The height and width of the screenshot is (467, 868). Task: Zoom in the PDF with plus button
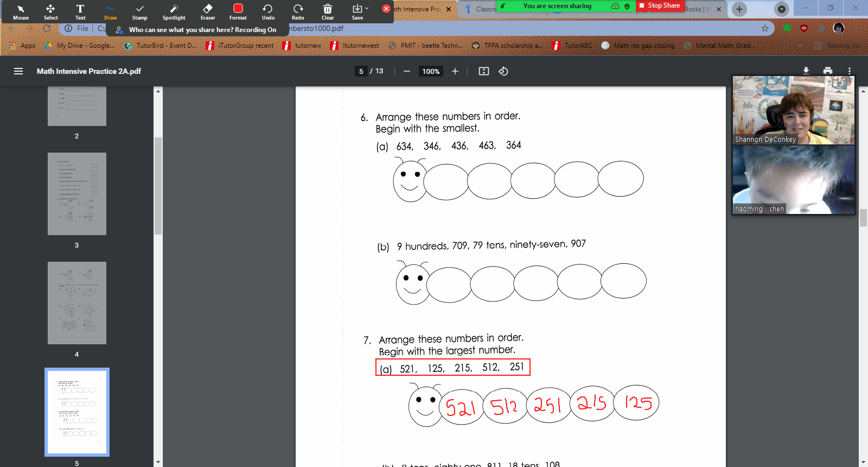pyautogui.click(x=455, y=71)
